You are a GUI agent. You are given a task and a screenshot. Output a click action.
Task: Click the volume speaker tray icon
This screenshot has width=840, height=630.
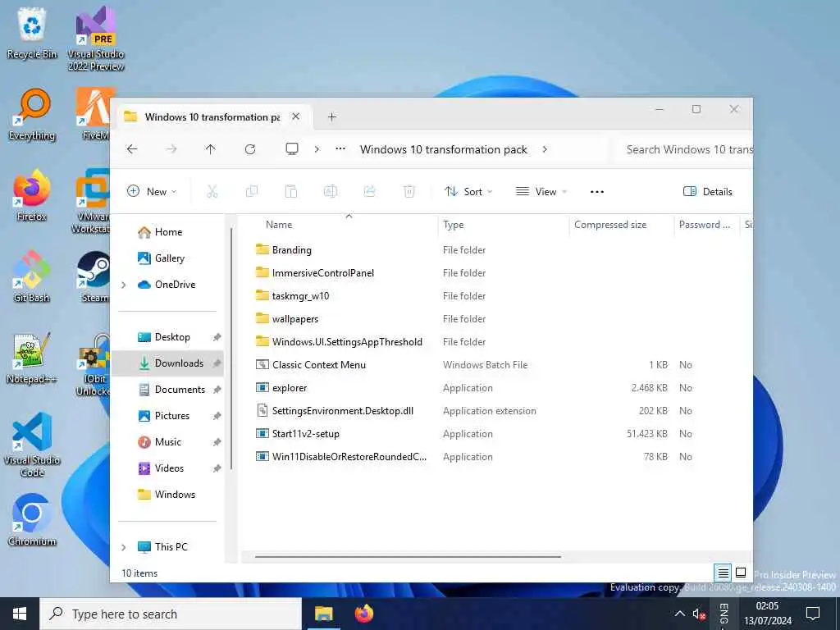[x=699, y=614]
